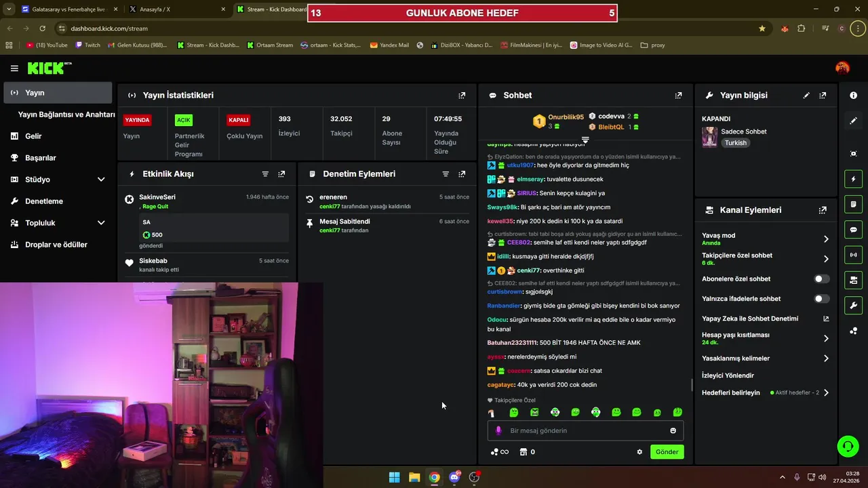Toggle channel actions widget in right sidebar
The height and width of the screenshot is (488, 868).
853,280
